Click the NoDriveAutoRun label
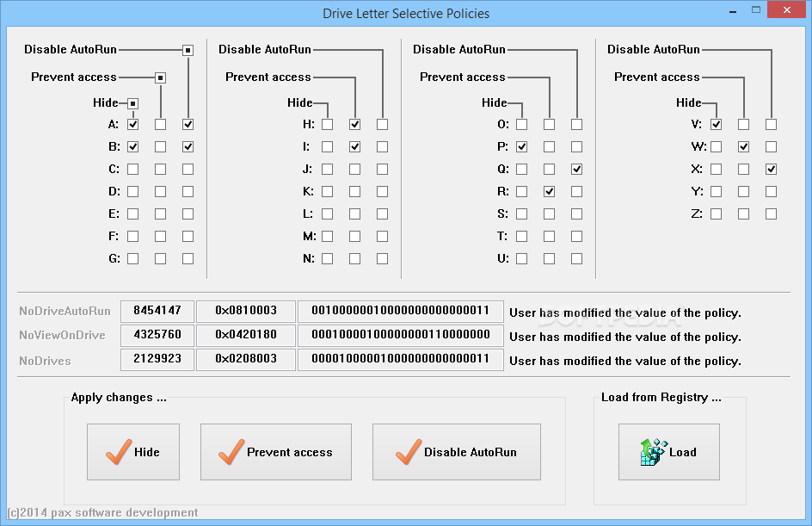 pyautogui.click(x=65, y=311)
